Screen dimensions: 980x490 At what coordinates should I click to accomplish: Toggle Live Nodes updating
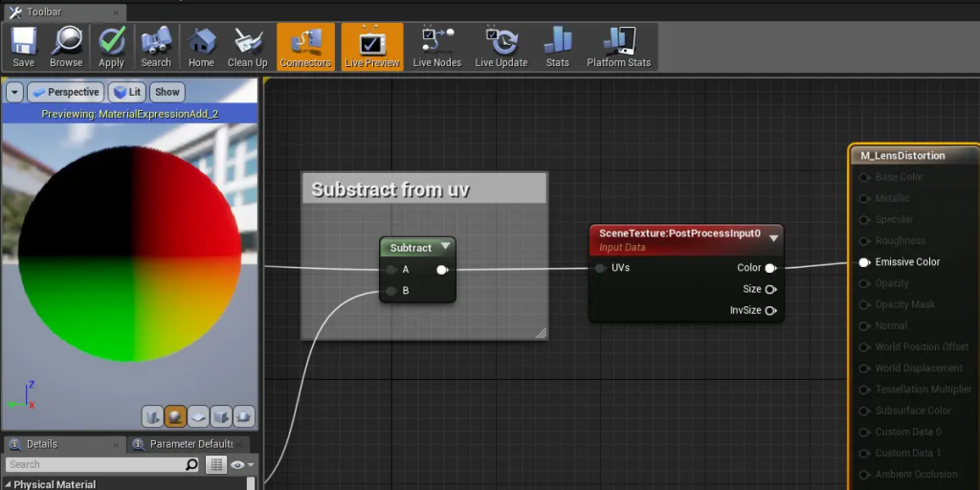coord(436,47)
